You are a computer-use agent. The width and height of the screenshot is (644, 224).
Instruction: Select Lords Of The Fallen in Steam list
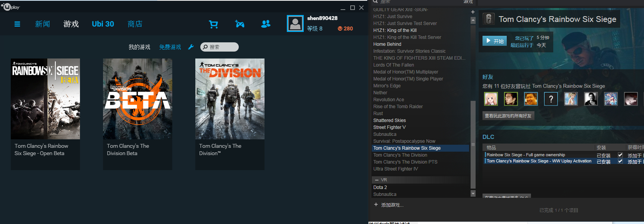click(394, 65)
